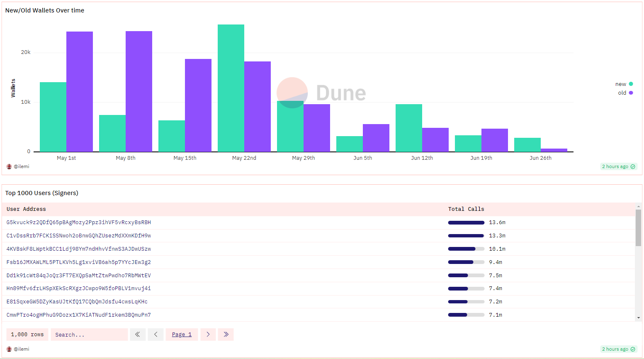644x359 pixels.
Task: Open the 'Page 1' page selector
Action: (182, 334)
